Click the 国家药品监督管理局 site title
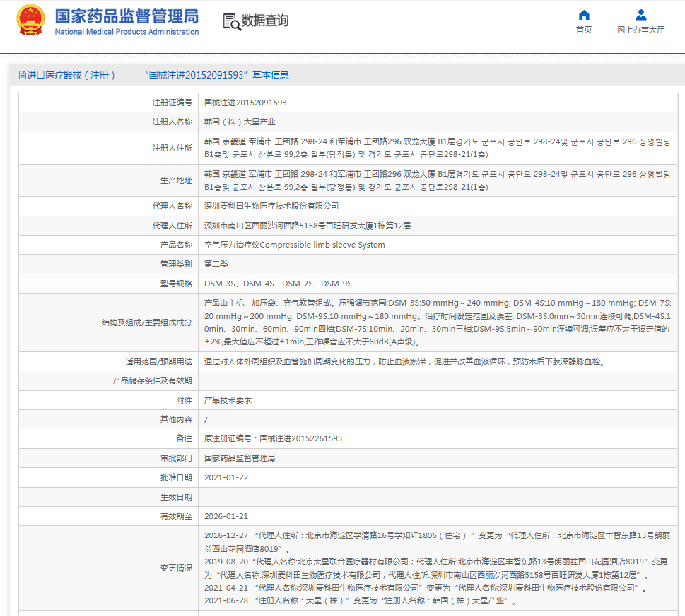The height and width of the screenshot is (616, 685). pyautogui.click(x=127, y=16)
